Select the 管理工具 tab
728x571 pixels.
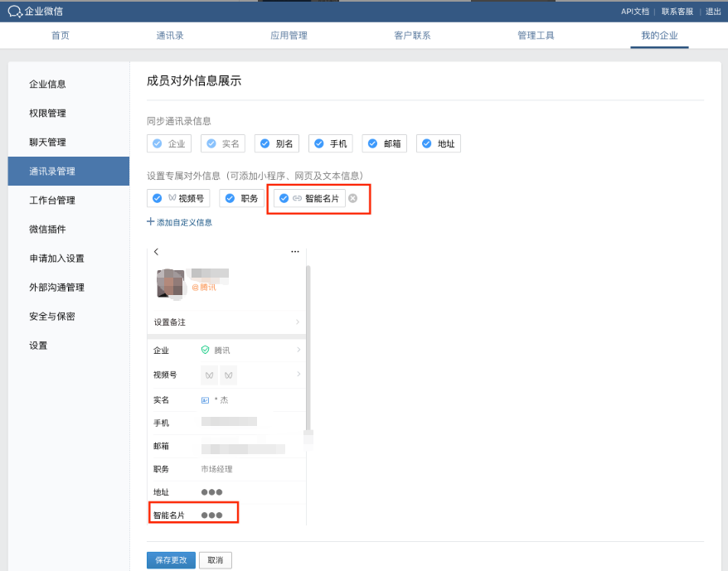point(536,36)
